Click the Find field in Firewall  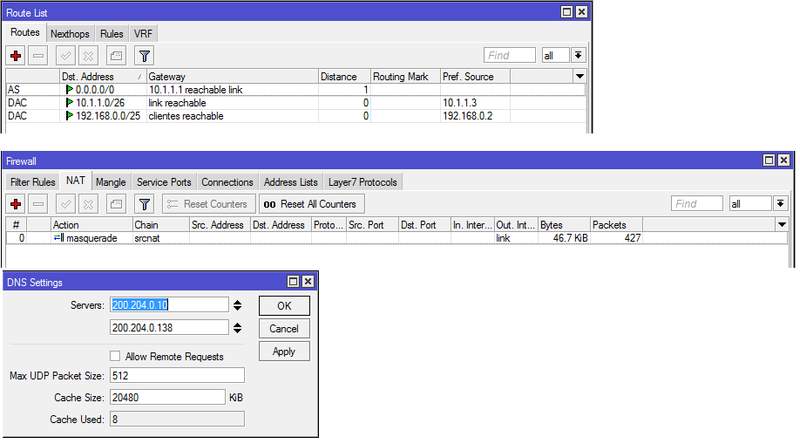pos(697,204)
